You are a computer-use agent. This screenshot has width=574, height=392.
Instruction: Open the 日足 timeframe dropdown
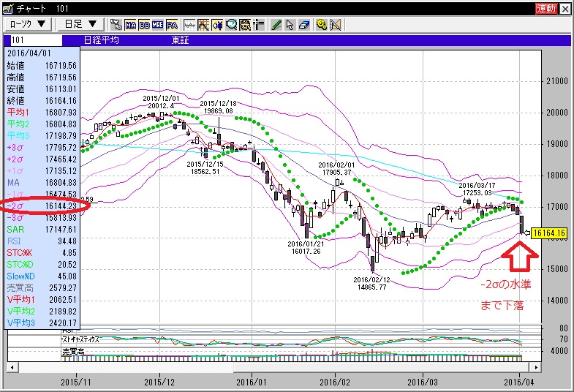tap(80, 25)
